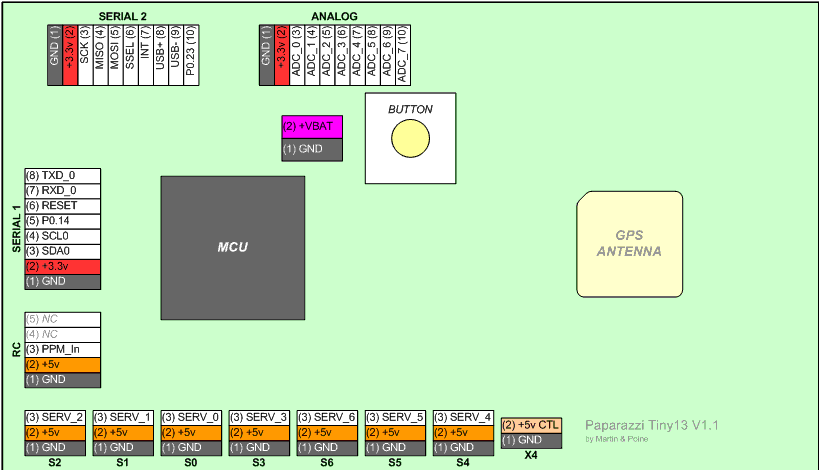
Task: Select the (3) SERV_3 pin
Action: coord(259,417)
